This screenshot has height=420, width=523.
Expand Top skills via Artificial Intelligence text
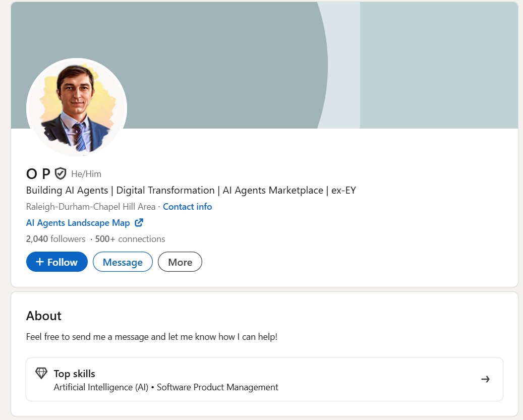pyautogui.click(x=101, y=387)
